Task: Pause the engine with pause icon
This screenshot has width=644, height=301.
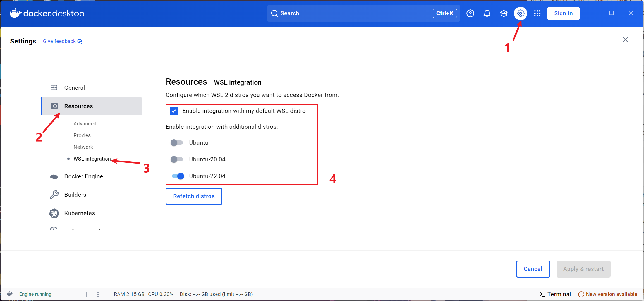Action: click(x=85, y=294)
